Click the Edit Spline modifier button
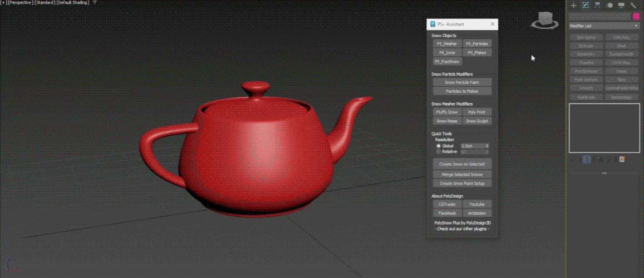The height and width of the screenshot is (278, 644). pyautogui.click(x=586, y=37)
